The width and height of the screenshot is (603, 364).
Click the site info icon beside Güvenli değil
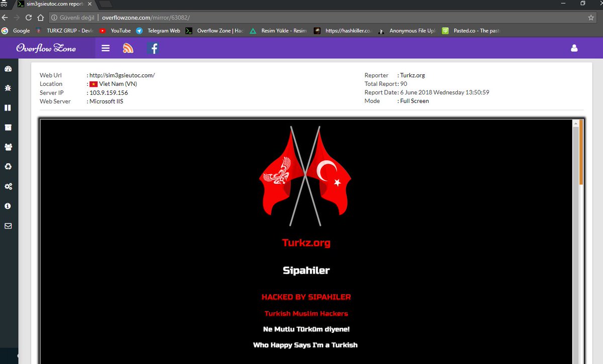tap(54, 18)
